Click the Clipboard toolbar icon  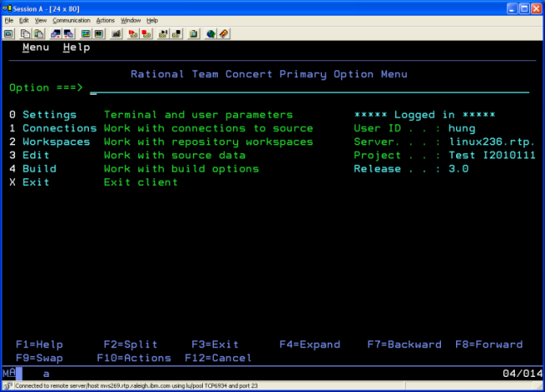(x=193, y=34)
